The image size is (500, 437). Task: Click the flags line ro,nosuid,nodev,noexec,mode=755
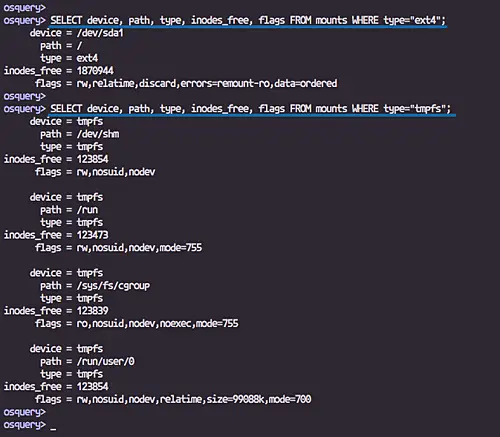(x=137, y=323)
